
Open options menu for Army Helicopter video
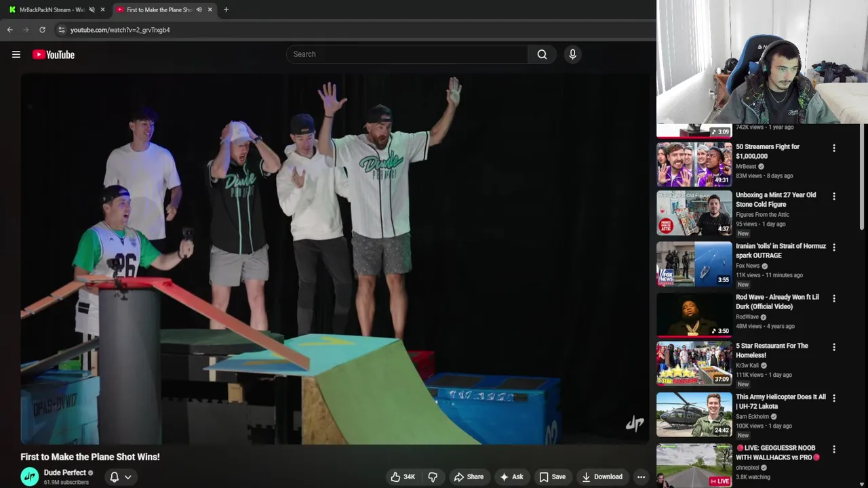coord(834,398)
